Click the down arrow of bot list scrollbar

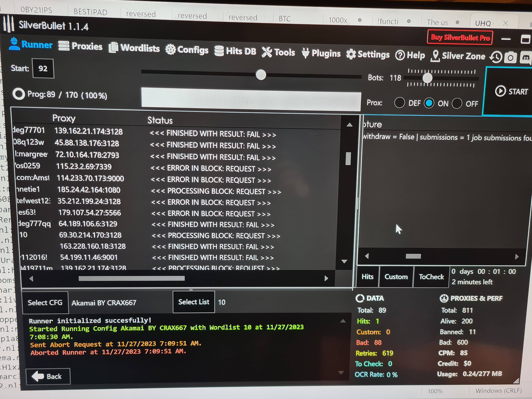344,261
